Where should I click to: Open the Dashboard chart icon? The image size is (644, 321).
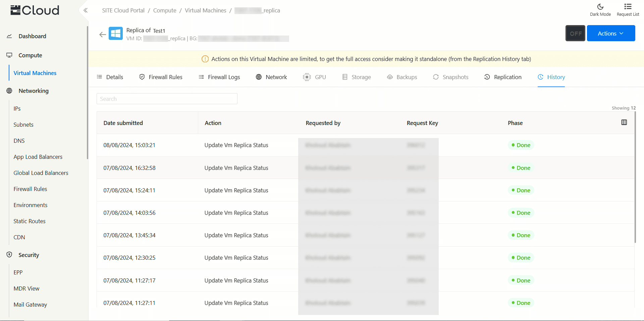(x=9, y=36)
